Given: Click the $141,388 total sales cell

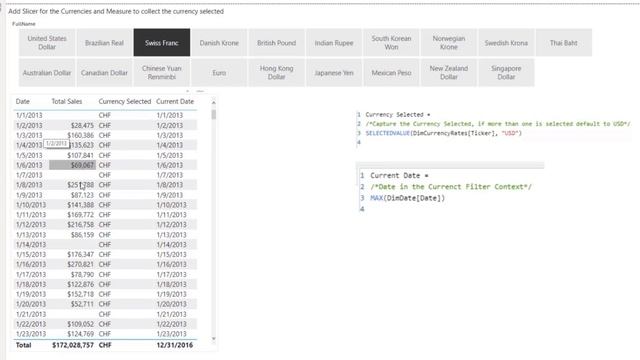Looking at the screenshot, I should (x=80, y=204).
